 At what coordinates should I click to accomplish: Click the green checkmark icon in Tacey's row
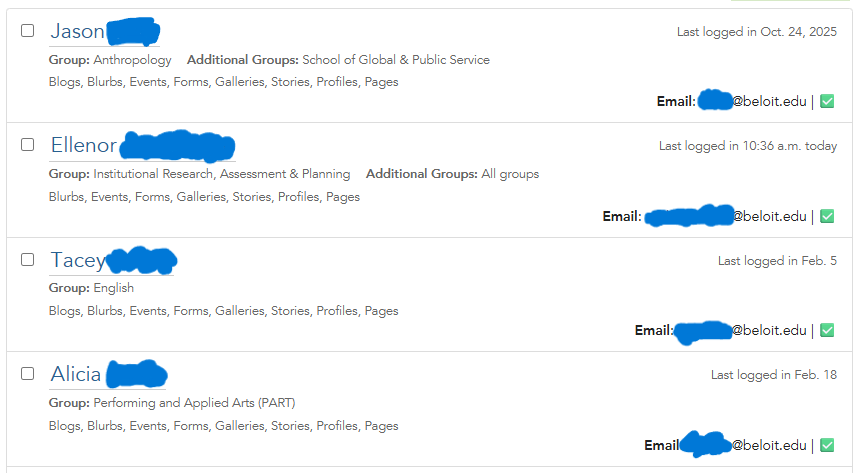[x=827, y=330]
